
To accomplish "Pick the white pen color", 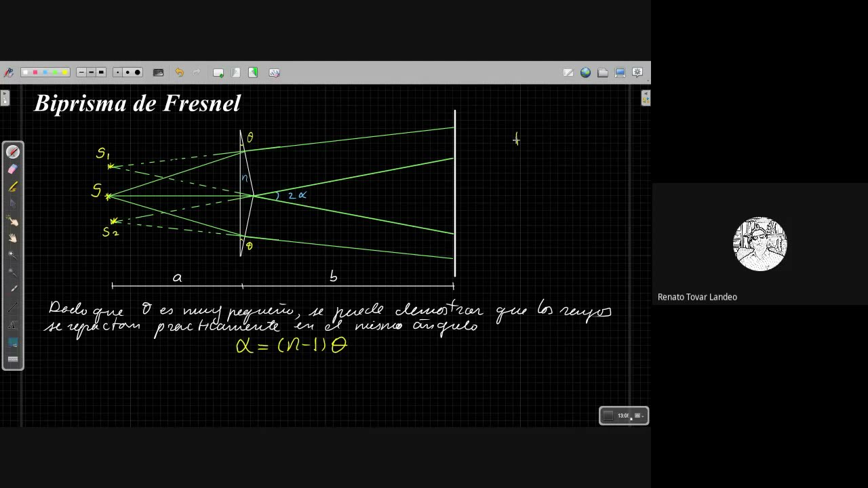I will click(26, 73).
